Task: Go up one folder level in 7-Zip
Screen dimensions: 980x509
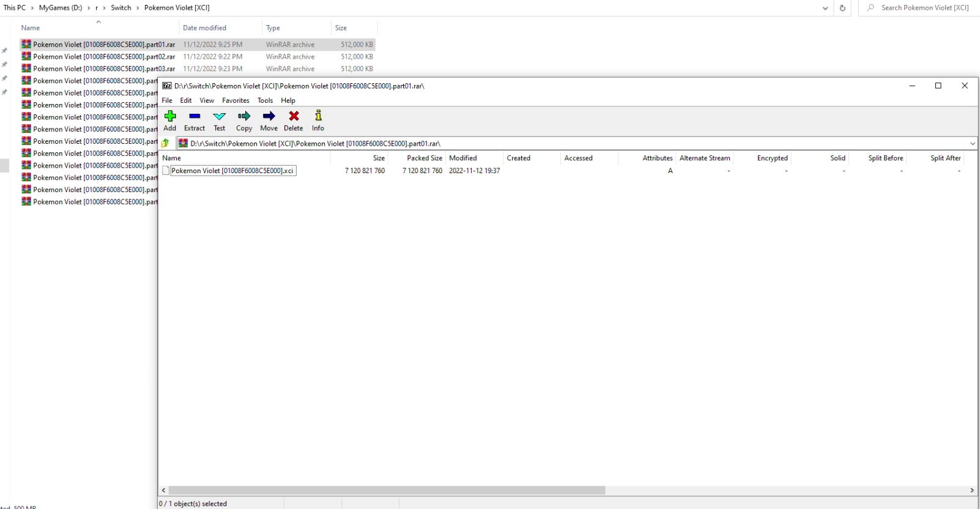Action: pos(165,143)
